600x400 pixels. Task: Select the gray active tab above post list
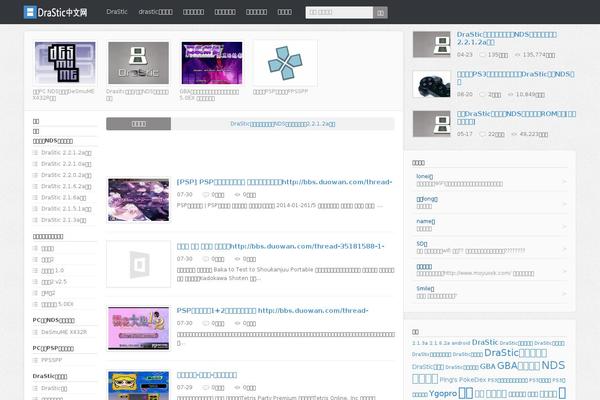(139, 124)
